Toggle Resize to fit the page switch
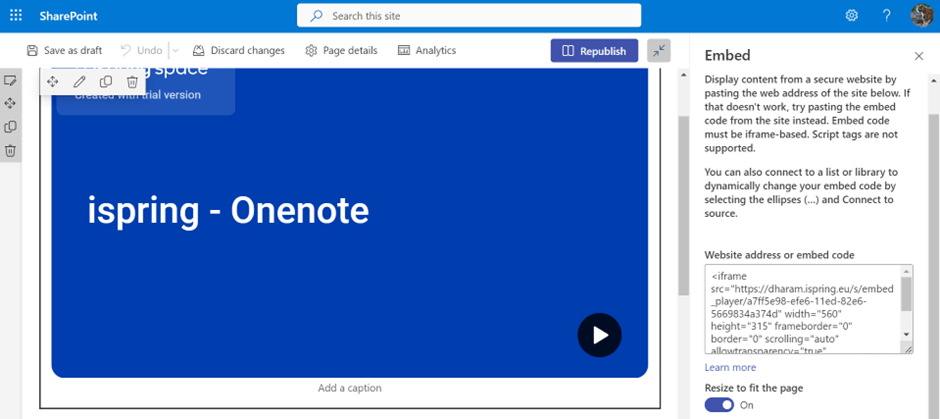 point(719,405)
